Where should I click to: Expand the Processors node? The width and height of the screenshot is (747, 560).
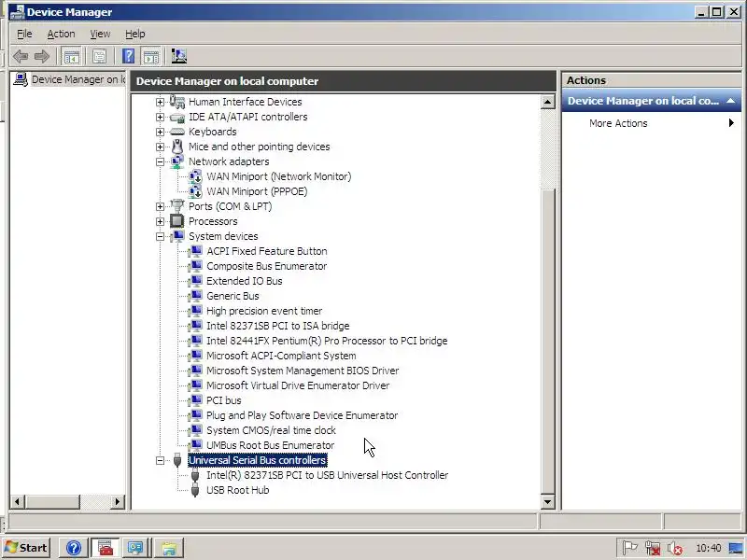click(x=160, y=221)
